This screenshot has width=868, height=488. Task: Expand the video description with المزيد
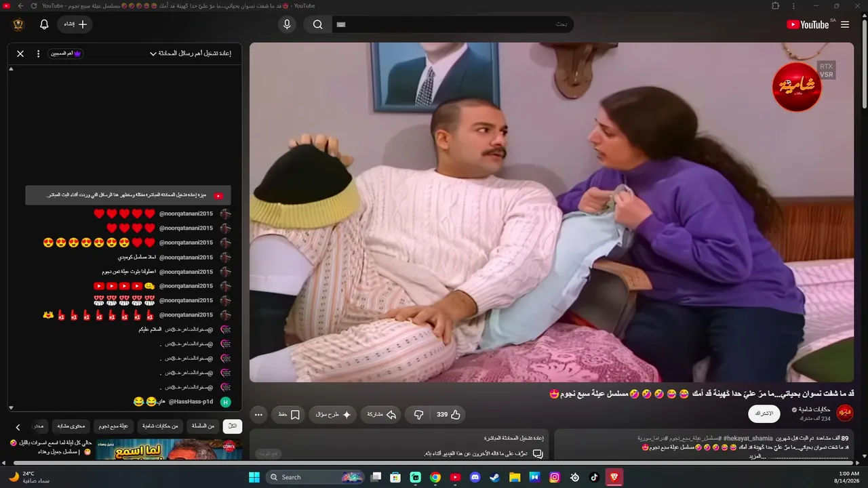point(757,456)
